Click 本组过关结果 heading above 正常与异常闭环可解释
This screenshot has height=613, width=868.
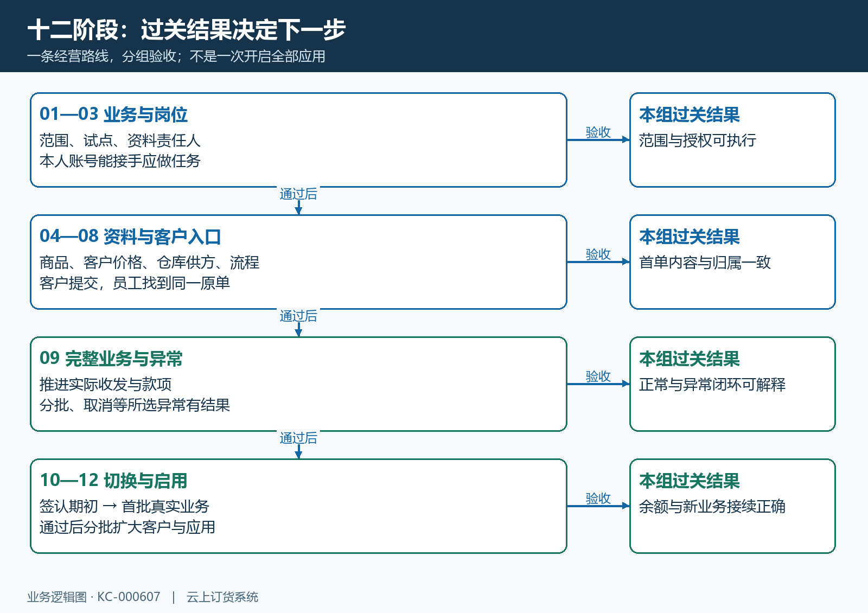click(690, 359)
